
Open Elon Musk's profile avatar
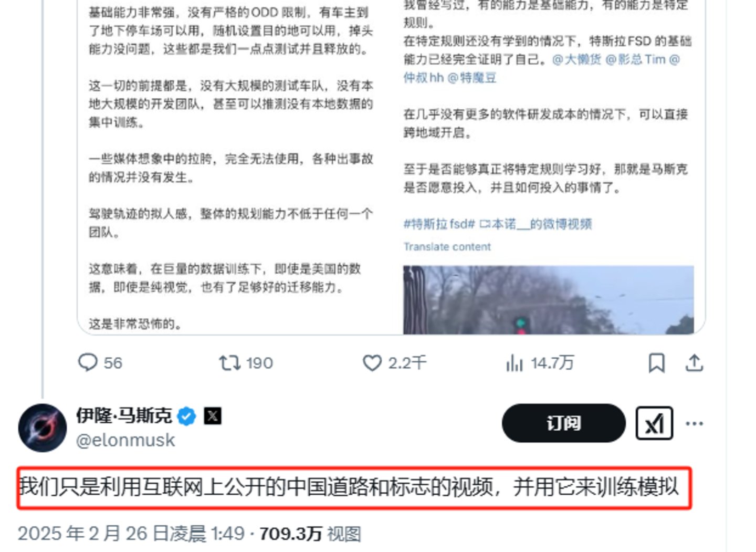(x=43, y=428)
